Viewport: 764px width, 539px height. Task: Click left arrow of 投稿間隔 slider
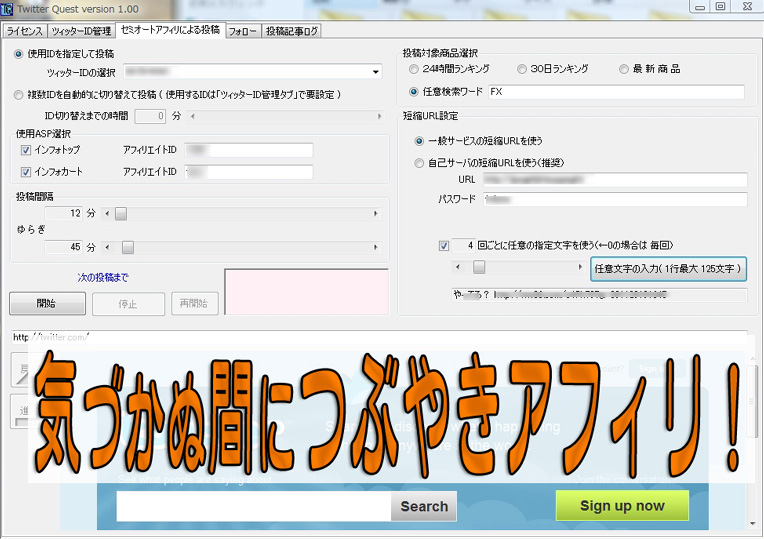tap(107, 213)
